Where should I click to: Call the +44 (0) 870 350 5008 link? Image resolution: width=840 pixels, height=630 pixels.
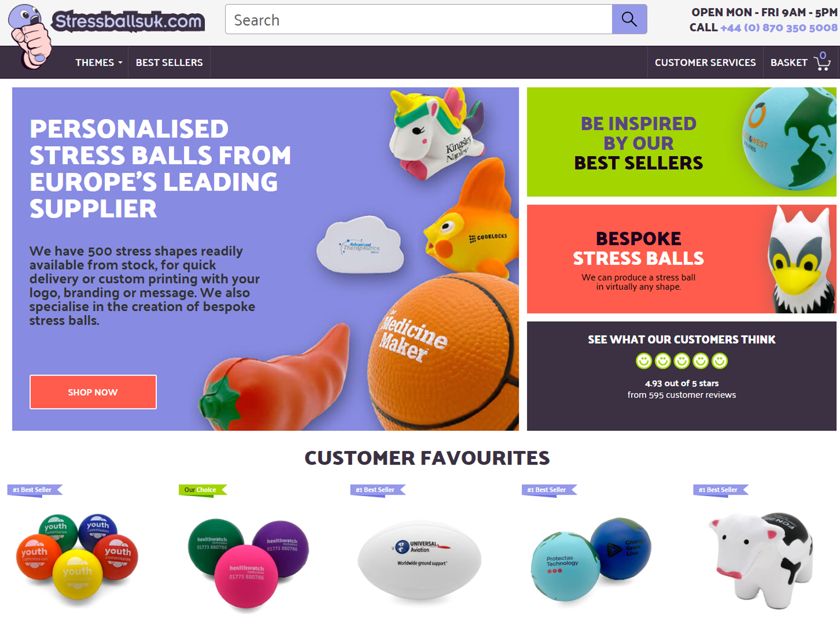779,28
